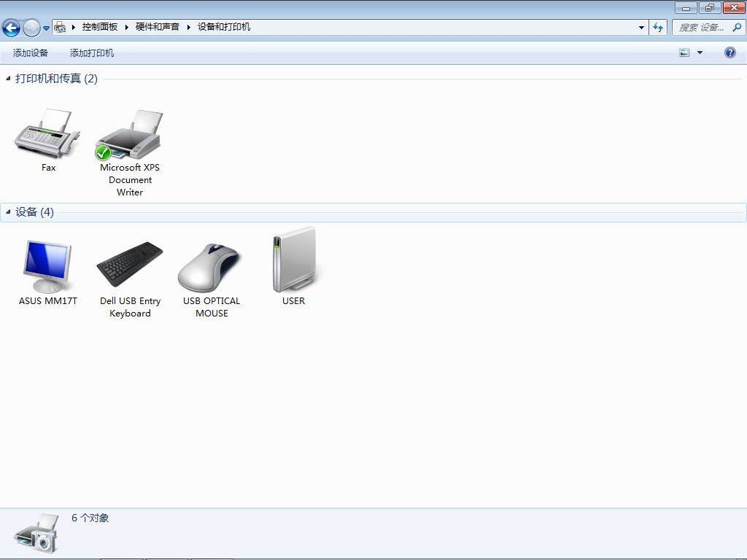The image size is (747, 560).
Task: Click the change view icon
Action: (684, 52)
